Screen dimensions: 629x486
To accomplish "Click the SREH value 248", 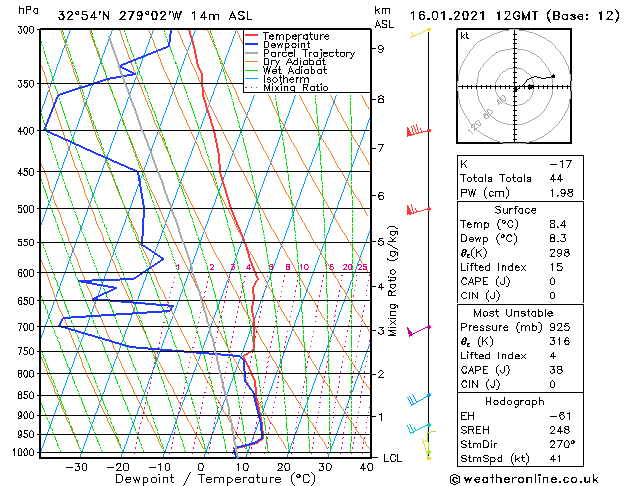I will click(560, 430).
